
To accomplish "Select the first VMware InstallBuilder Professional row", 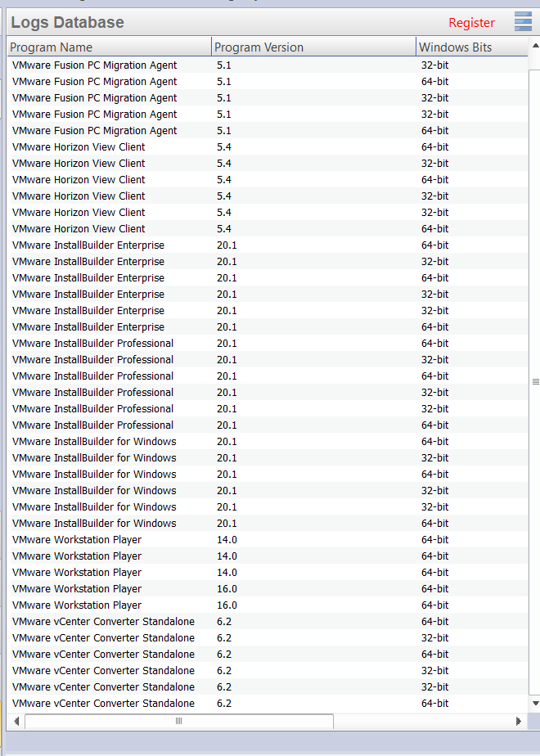I will (x=269, y=344).
